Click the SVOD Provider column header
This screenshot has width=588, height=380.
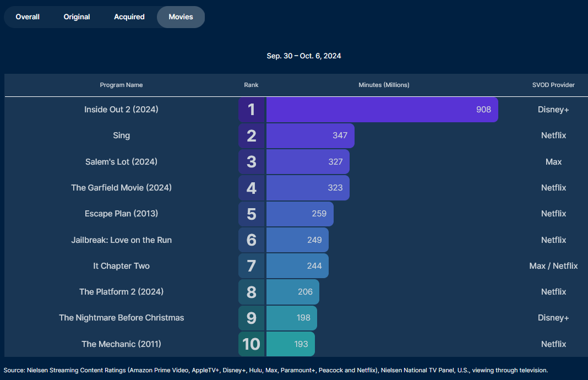tap(553, 85)
